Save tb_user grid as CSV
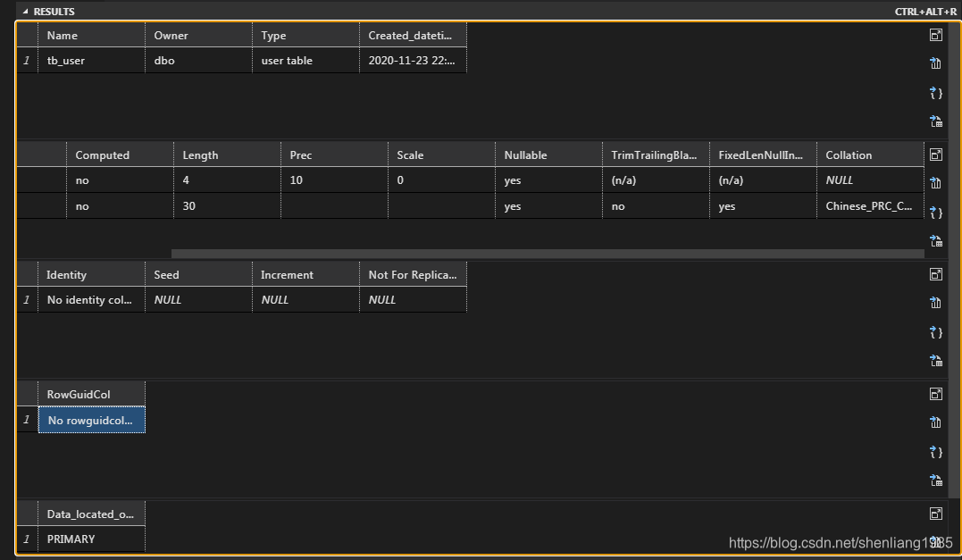962x560 pixels. tap(935, 63)
